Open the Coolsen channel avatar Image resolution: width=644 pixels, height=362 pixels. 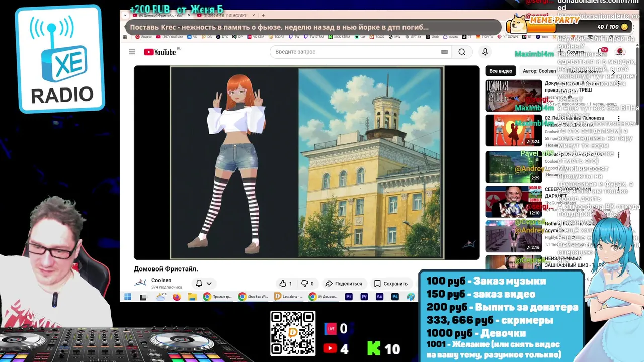tap(140, 283)
